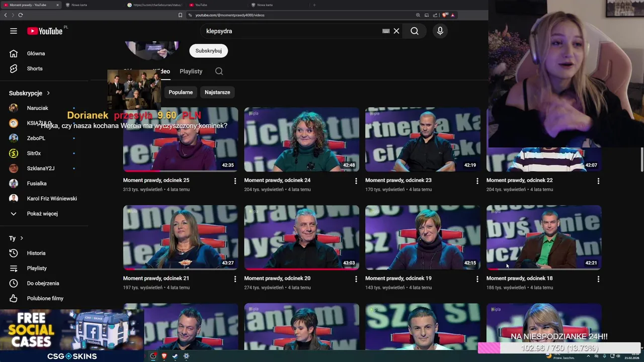Open the settings gear icon in the taskbar

coord(186,356)
